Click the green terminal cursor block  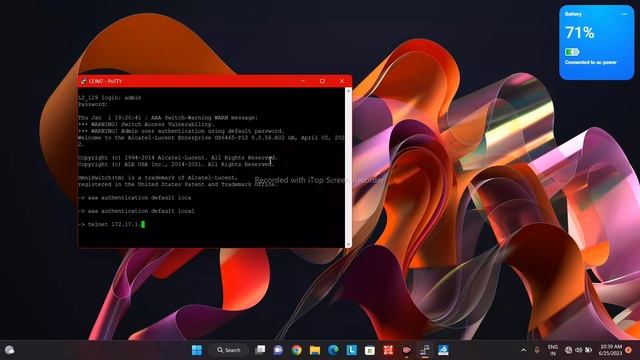click(x=143, y=224)
